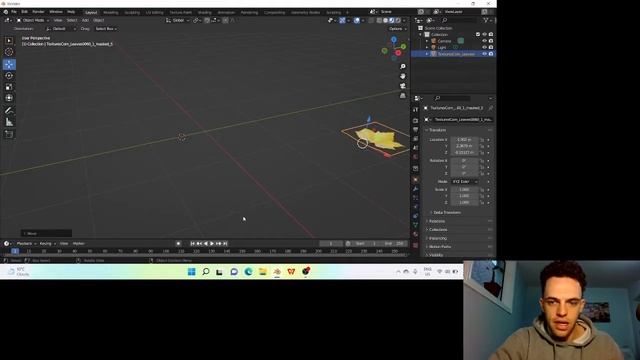Jump to timeline start frame

coord(193,244)
